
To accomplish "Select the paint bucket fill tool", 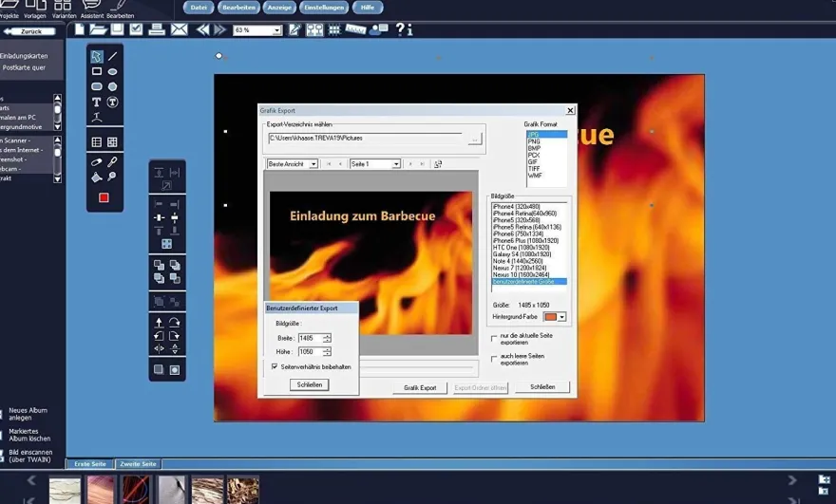I will (x=97, y=177).
